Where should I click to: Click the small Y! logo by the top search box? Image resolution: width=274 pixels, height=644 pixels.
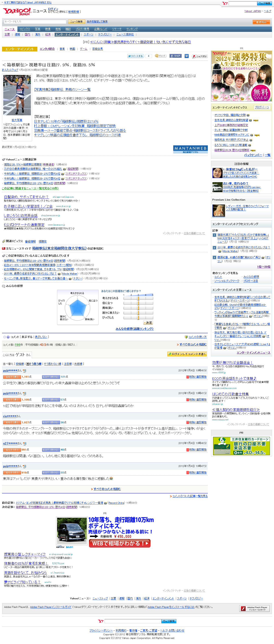[225, 3]
